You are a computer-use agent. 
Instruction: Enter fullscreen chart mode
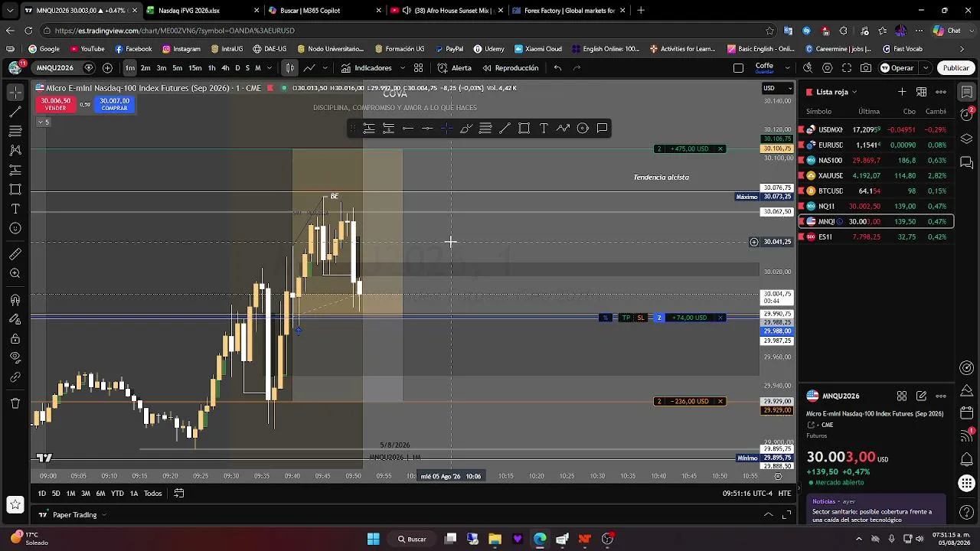coord(846,67)
